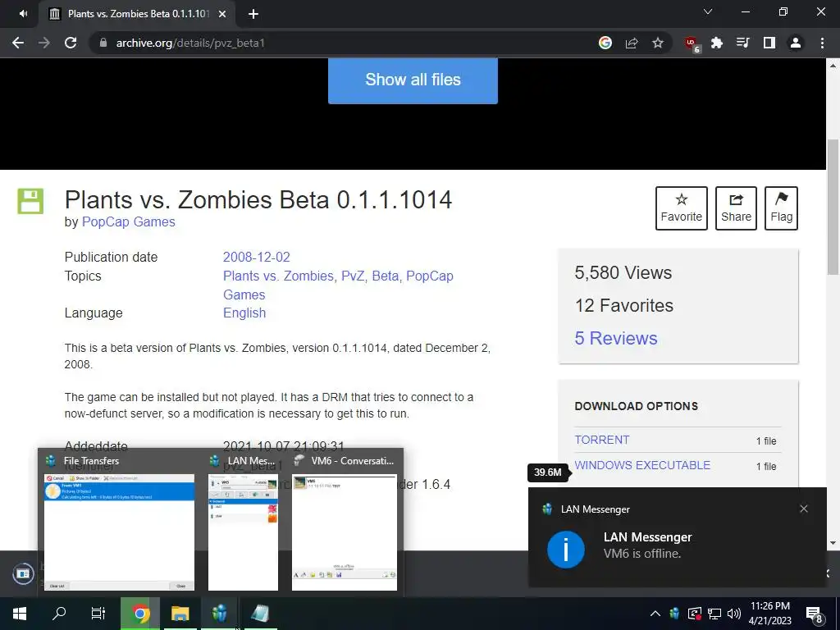Open the Windows notification center
Image resolution: width=840 pixels, height=630 pixels.
815,614
